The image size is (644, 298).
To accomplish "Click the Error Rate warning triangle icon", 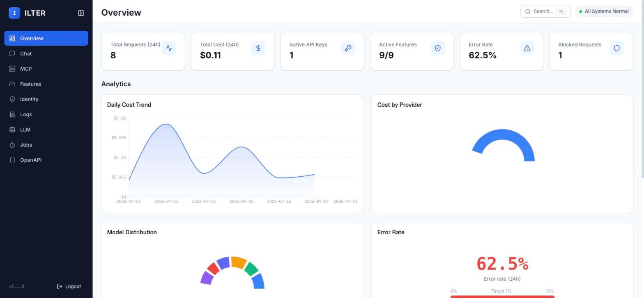I will [x=527, y=48].
